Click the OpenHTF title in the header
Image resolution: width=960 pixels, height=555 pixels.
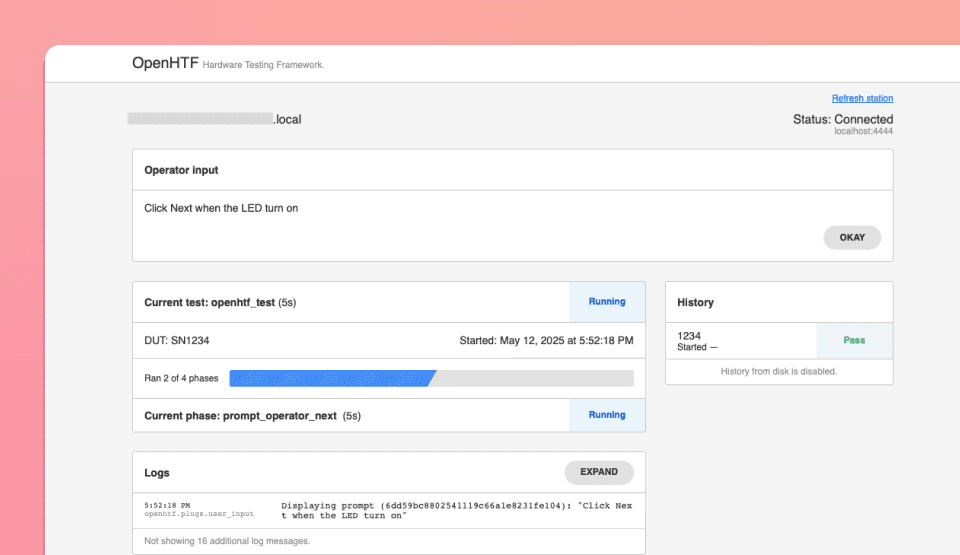[x=165, y=63]
